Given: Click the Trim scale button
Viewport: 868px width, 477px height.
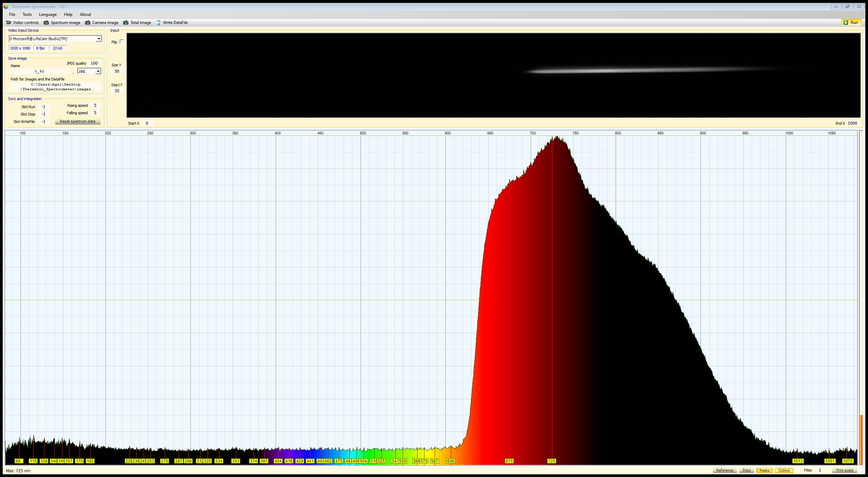Looking at the screenshot, I should click(x=844, y=470).
